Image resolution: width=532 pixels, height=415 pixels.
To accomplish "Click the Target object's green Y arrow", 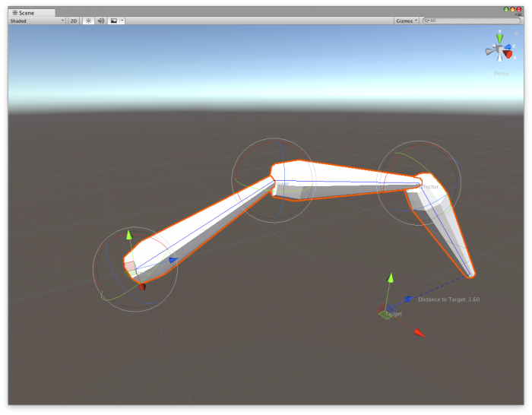I will point(391,278).
